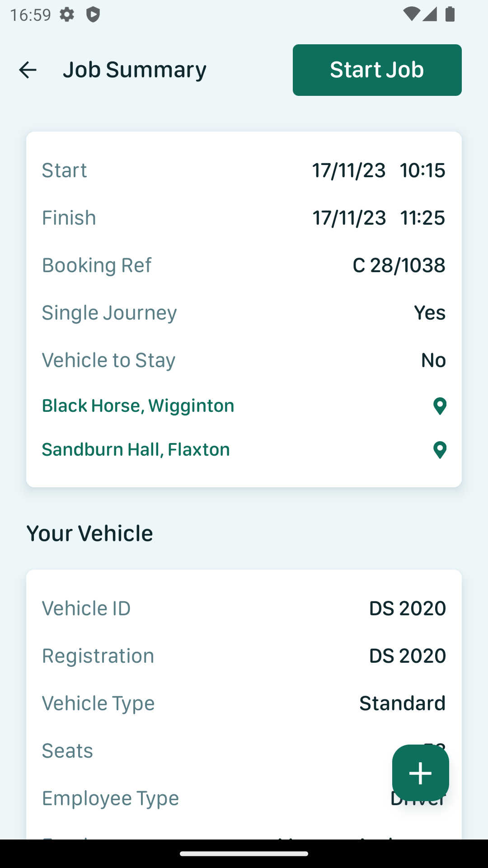Open Black Horse, Wigginton location link
Image resolution: width=488 pixels, height=868 pixels.
click(x=138, y=406)
